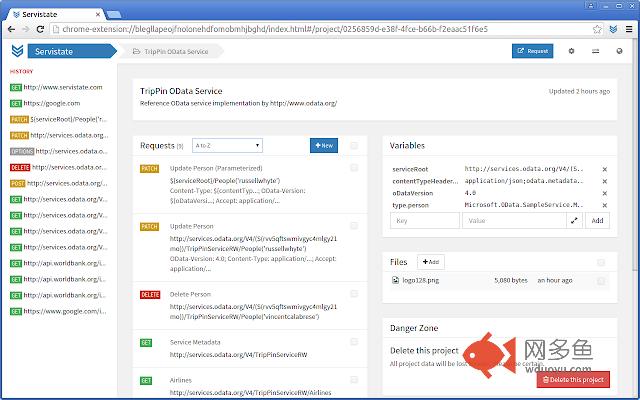Screen dimensions: 640x400
Task: Expand the variable value editor
Action: click(574, 220)
